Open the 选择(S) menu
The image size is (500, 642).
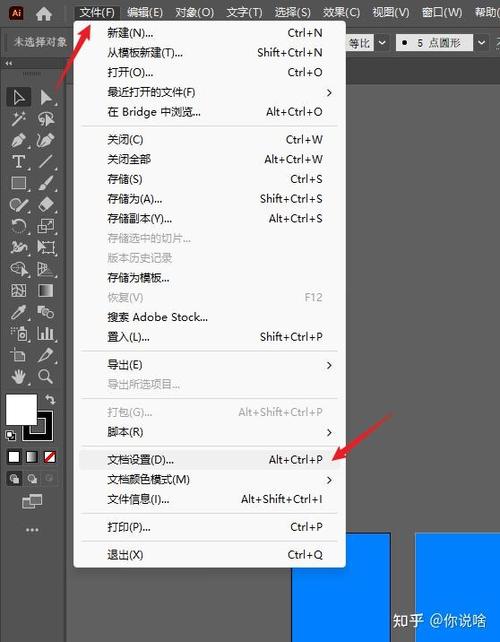[x=293, y=13]
